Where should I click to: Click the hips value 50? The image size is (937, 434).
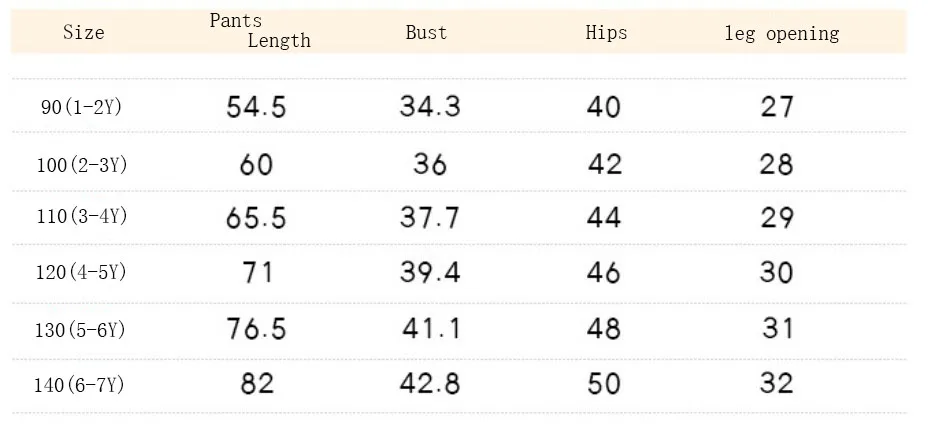click(x=604, y=384)
